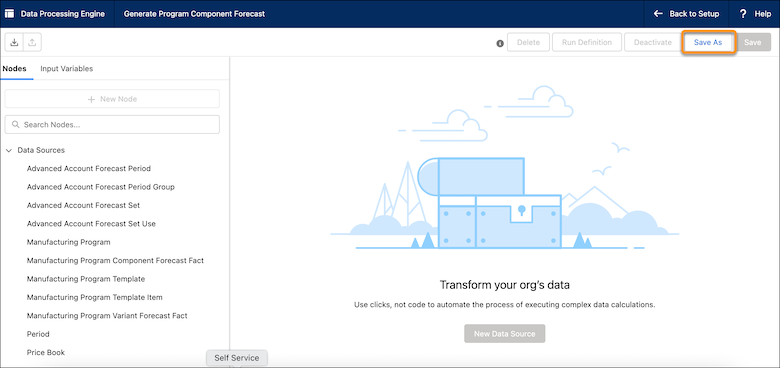Focus the Search Nodes input field
This screenshot has width=780, height=368.
pos(112,125)
